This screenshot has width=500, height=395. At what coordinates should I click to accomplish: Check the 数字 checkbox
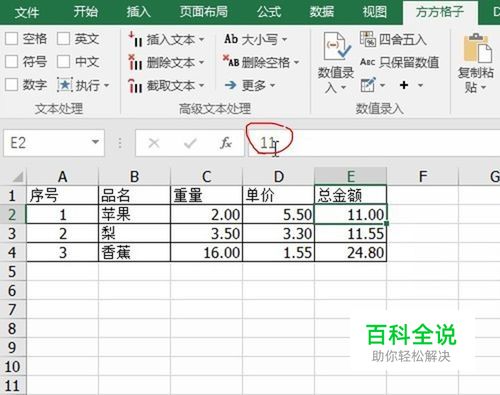point(12,85)
